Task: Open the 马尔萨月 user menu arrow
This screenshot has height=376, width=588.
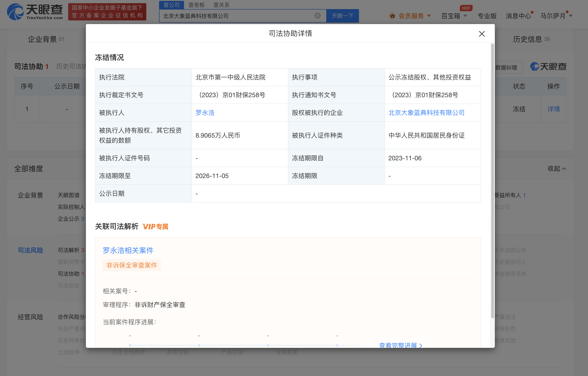Action: [x=571, y=16]
